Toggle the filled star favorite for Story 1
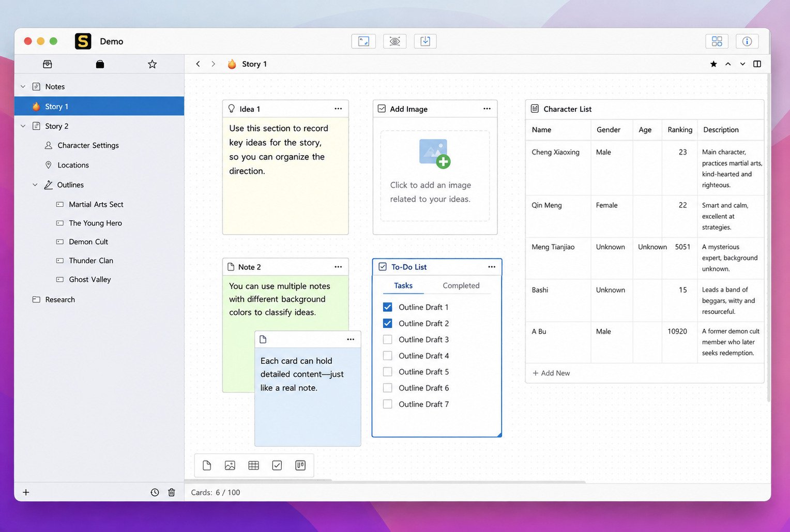 click(713, 64)
